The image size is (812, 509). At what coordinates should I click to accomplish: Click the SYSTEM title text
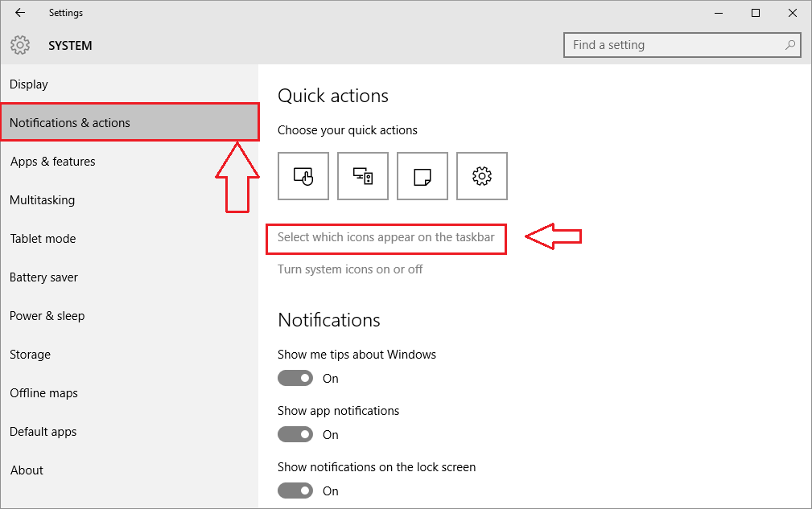click(71, 46)
